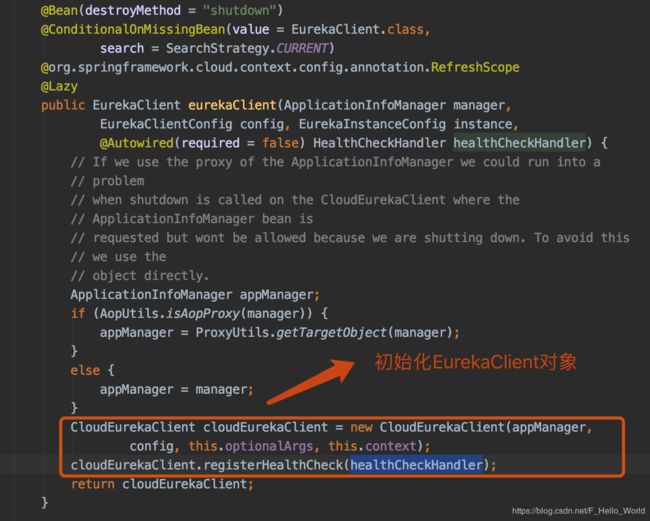The height and width of the screenshot is (521, 650).
Task: Click the "// object directly." comment
Action: pyautogui.click(x=140, y=276)
